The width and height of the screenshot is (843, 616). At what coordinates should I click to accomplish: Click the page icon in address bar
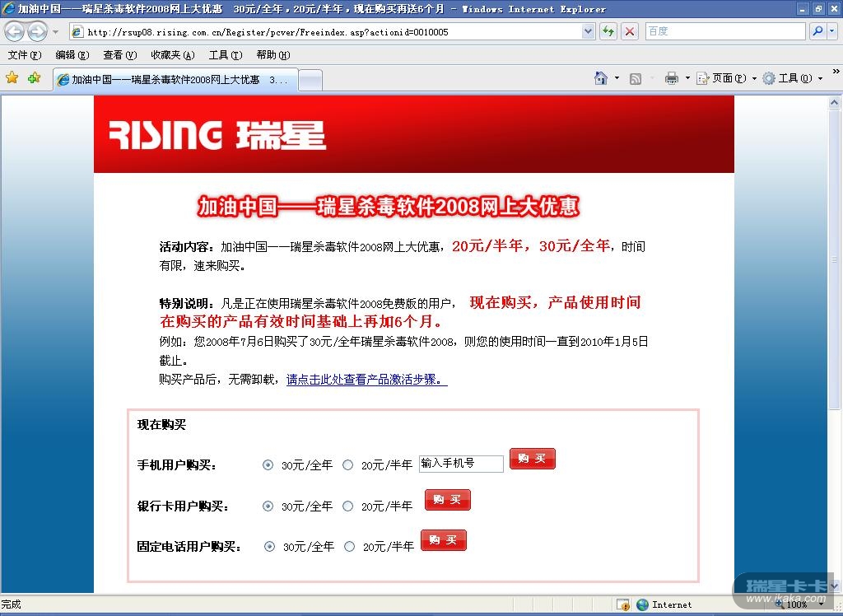coord(77,32)
